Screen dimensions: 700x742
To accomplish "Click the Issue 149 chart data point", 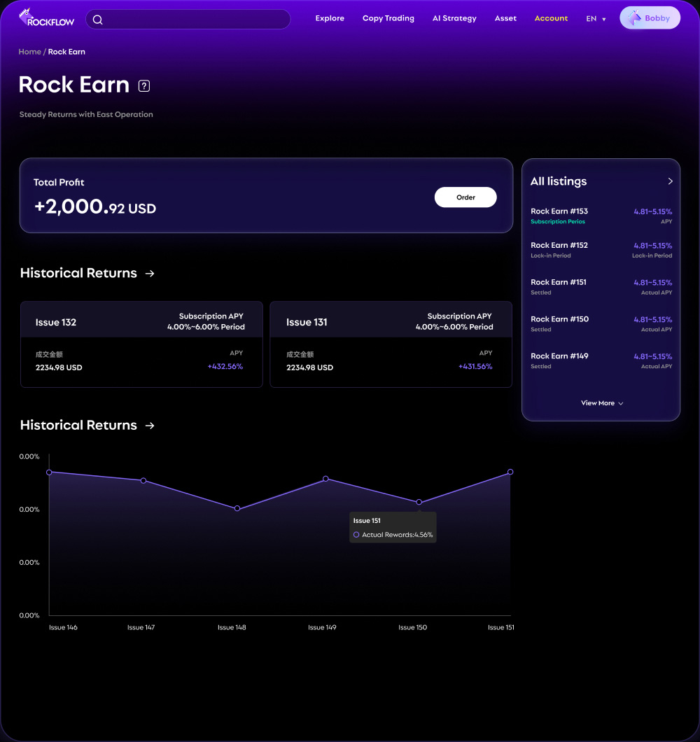I will (325, 479).
